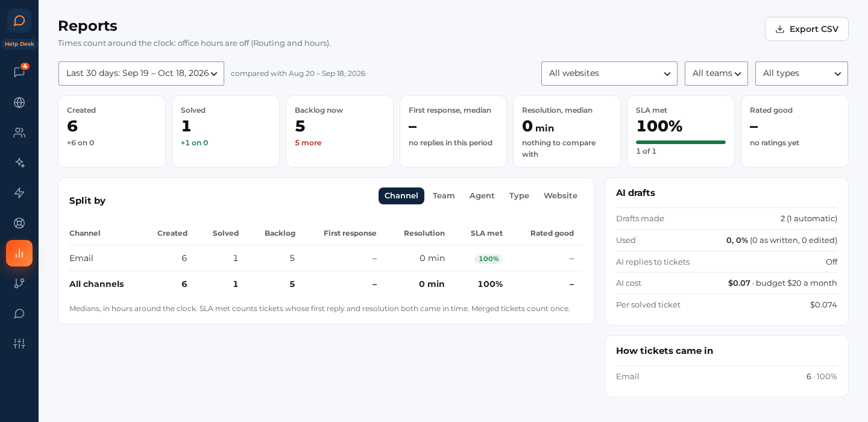Click the Export CSV button
The height and width of the screenshot is (422, 868).
click(807, 29)
